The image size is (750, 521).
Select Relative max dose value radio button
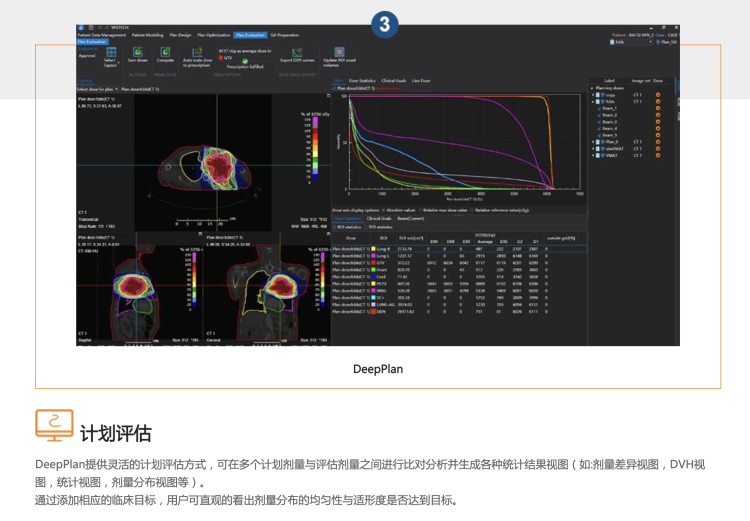pyautogui.click(x=420, y=210)
